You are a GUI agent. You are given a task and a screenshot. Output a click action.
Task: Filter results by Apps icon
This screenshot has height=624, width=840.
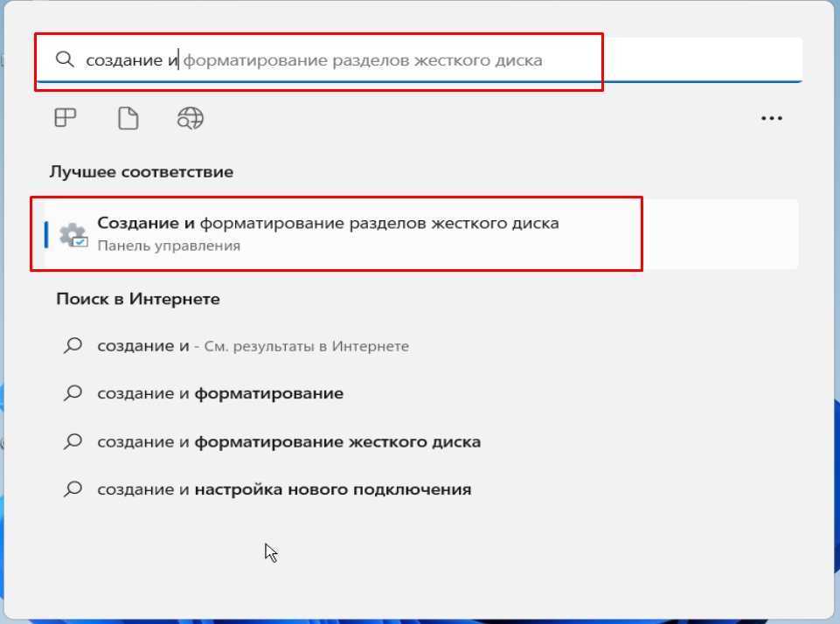(x=66, y=118)
